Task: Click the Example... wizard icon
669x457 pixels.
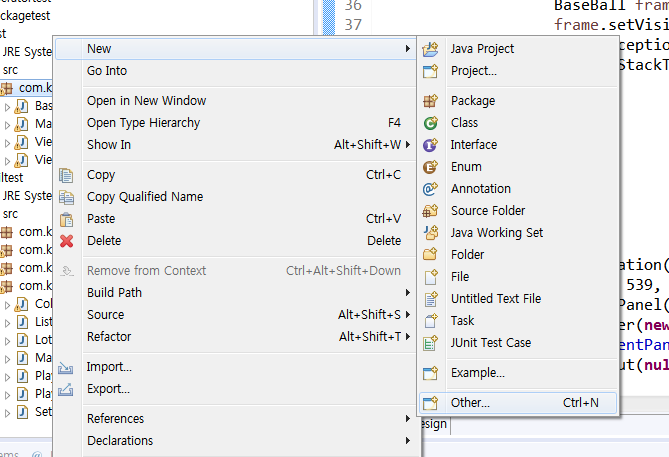Action: 430,373
